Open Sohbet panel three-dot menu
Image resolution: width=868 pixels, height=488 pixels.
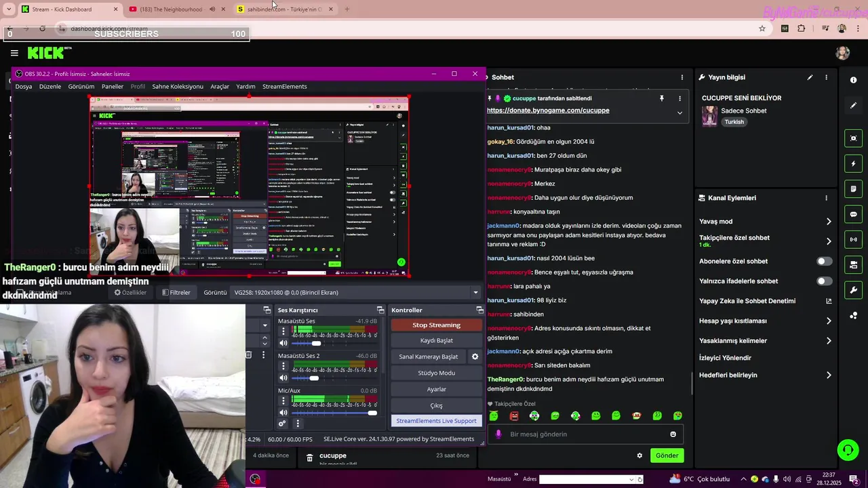[682, 77]
